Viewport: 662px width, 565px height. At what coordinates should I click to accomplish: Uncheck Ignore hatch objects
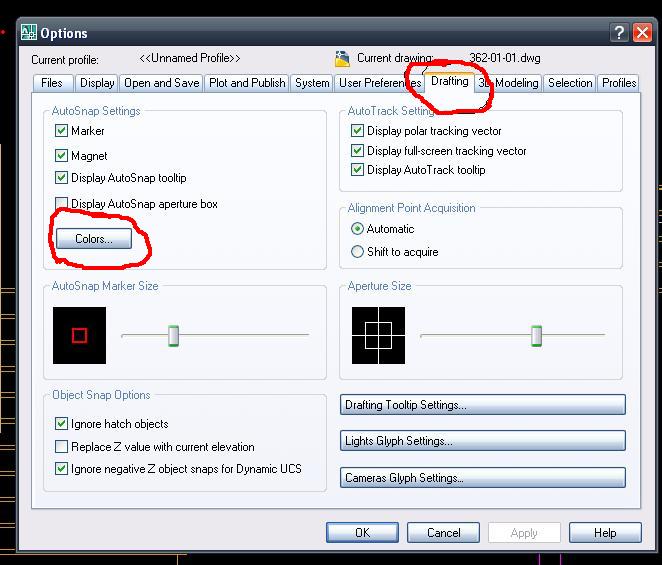coord(61,424)
